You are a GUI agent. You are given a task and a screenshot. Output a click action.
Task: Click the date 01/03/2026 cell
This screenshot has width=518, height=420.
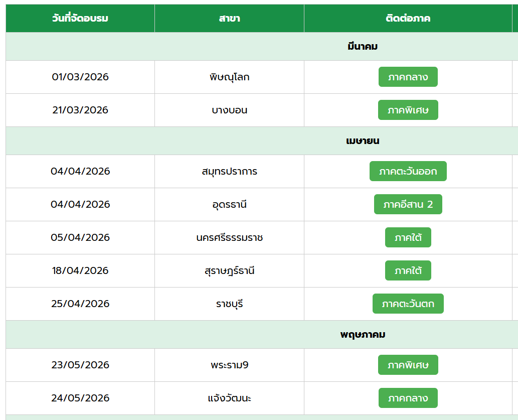[80, 77]
